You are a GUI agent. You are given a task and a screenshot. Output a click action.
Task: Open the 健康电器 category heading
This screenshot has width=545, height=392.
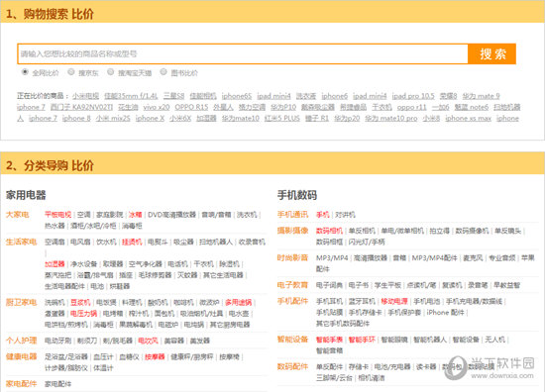21,356
